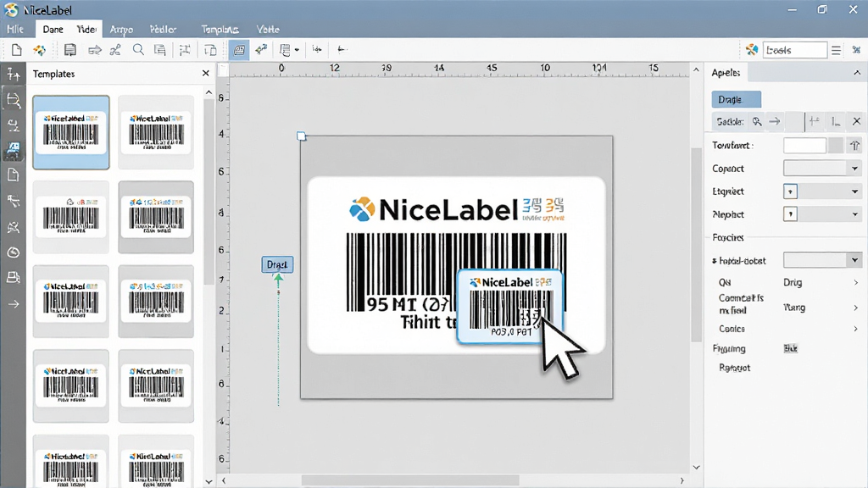Click the Templates panel scroll-down arrow
Screen dimensions: 868x488
coord(209,481)
